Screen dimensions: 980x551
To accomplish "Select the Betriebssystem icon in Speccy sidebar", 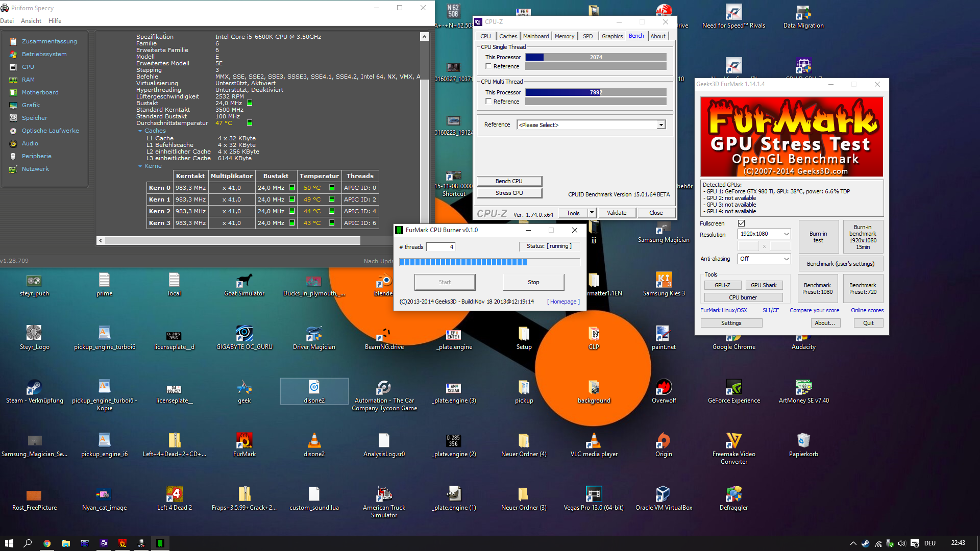I will pos(13,54).
